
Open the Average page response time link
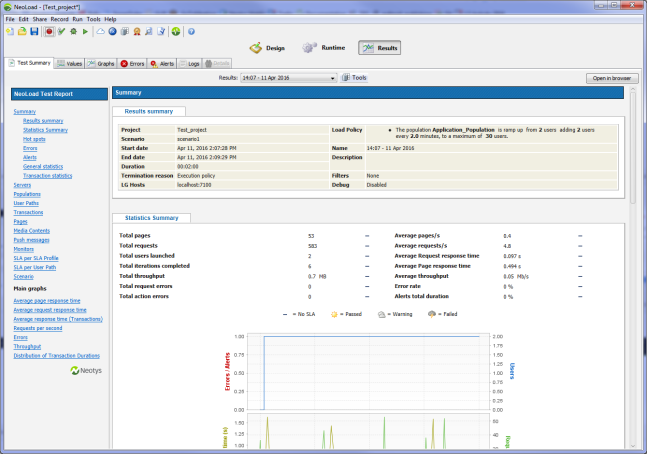point(48,298)
